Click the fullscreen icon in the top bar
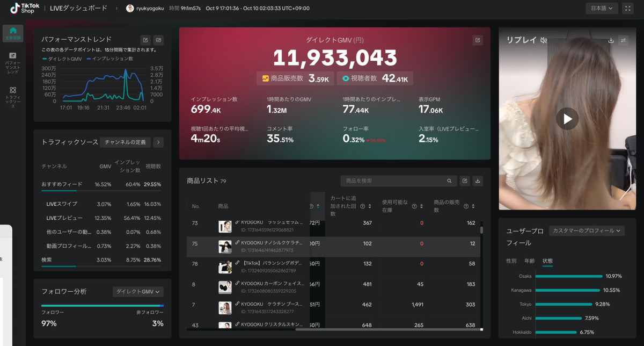The height and width of the screenshot is (346, 644). [x=627, y=9]
